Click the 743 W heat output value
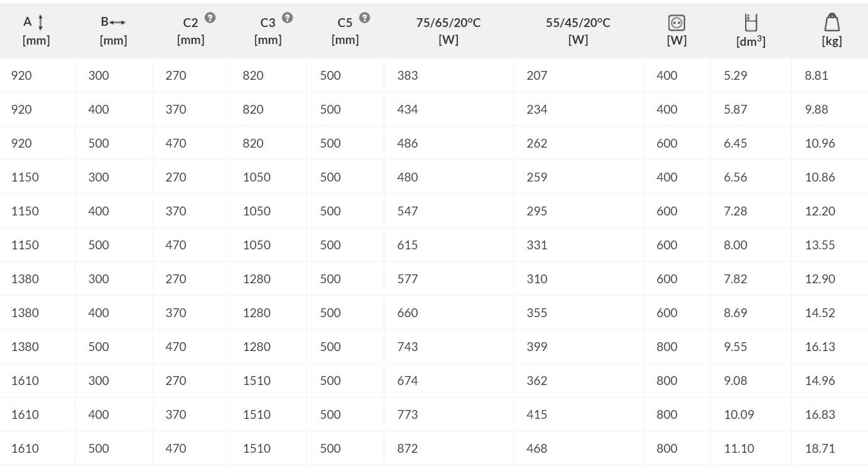The height and width of the screenshot is (476, 868). click(x=407, y=347)
